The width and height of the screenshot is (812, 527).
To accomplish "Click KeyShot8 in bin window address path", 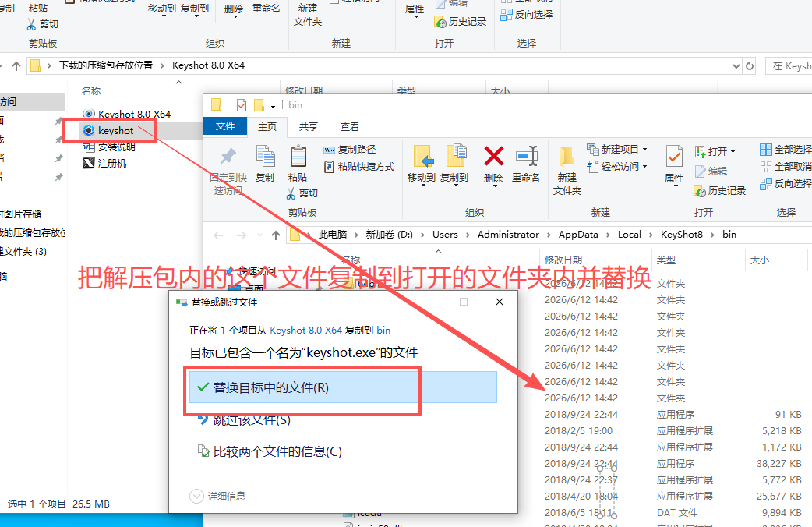I will (x=682, y=235).
